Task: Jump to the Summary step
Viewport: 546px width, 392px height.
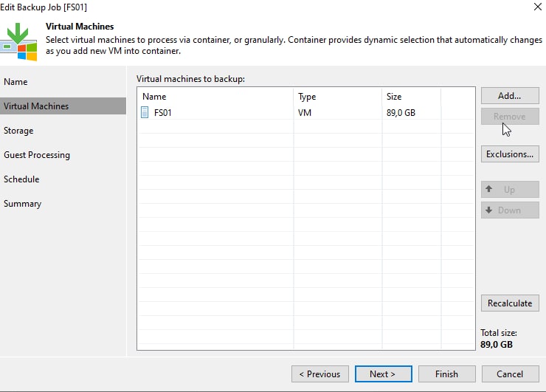Action: pos(23,204)
